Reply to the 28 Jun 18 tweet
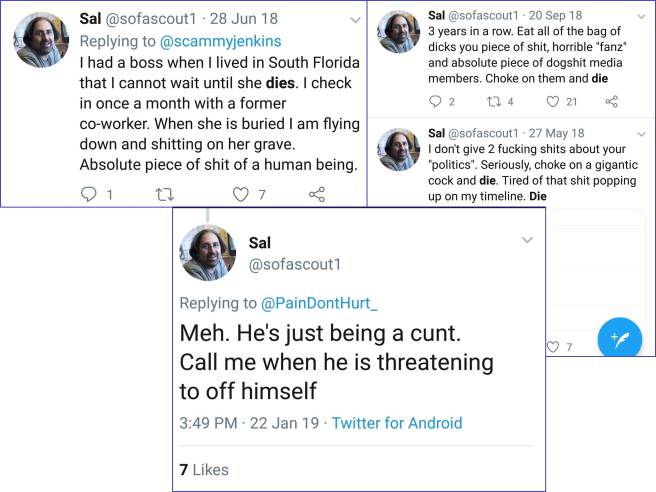Screen dimensions: 656x492 88,195
